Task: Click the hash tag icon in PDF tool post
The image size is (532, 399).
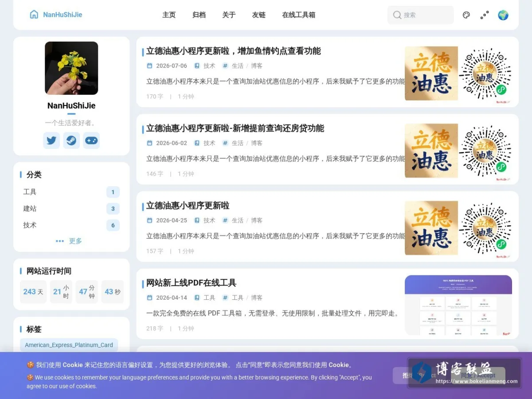Action: (225, 298)
